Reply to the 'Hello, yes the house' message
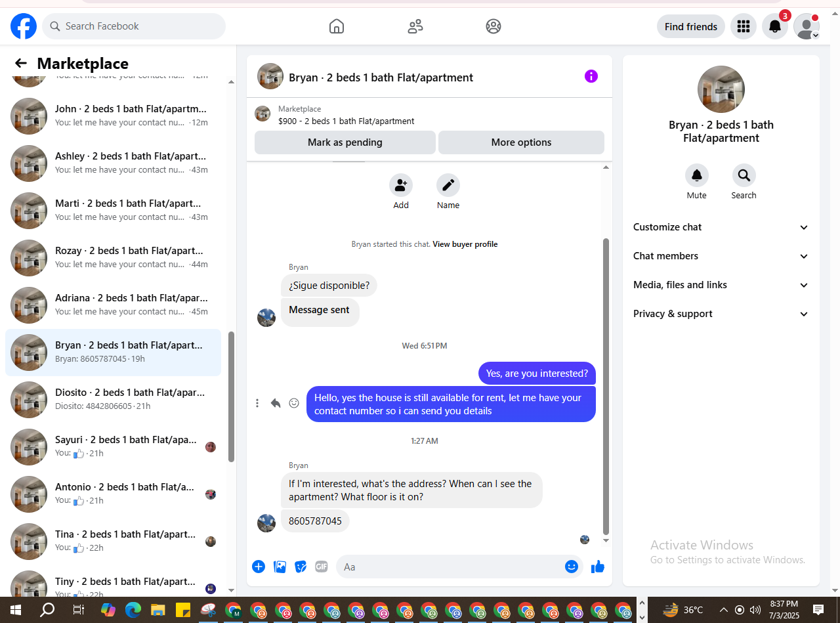 click(x=276, y=403)
